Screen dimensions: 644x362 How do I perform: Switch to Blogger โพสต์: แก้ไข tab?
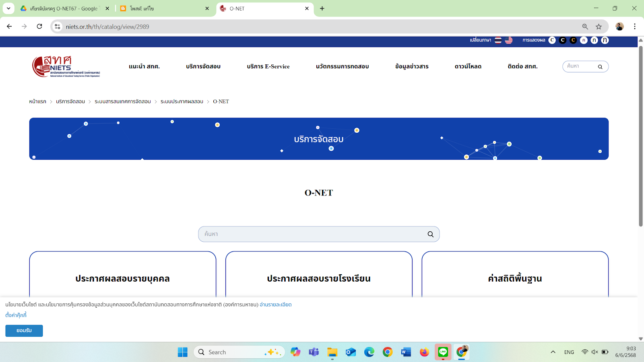pyautogui.click(x=165, y=8)
